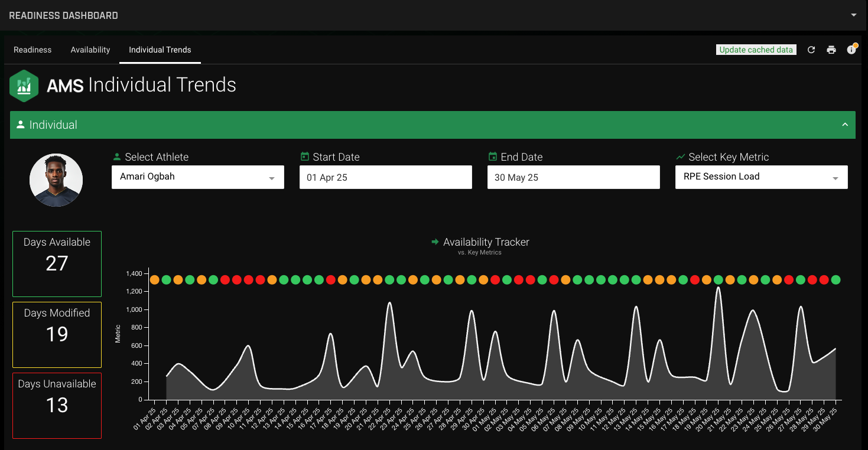The width and height of the screenshot is (868, 450).
Task: Switch to the Availability tab
Action: click(90, 50)
